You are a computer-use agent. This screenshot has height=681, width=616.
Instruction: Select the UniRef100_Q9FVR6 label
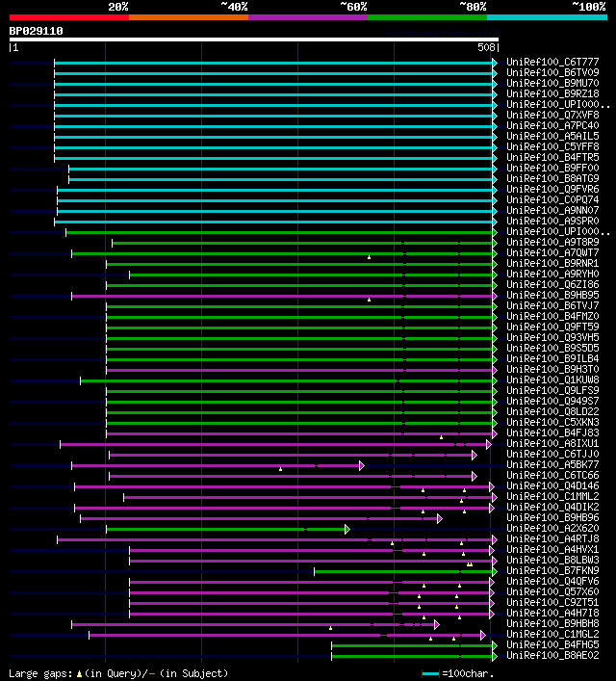[x=552, y=190]
